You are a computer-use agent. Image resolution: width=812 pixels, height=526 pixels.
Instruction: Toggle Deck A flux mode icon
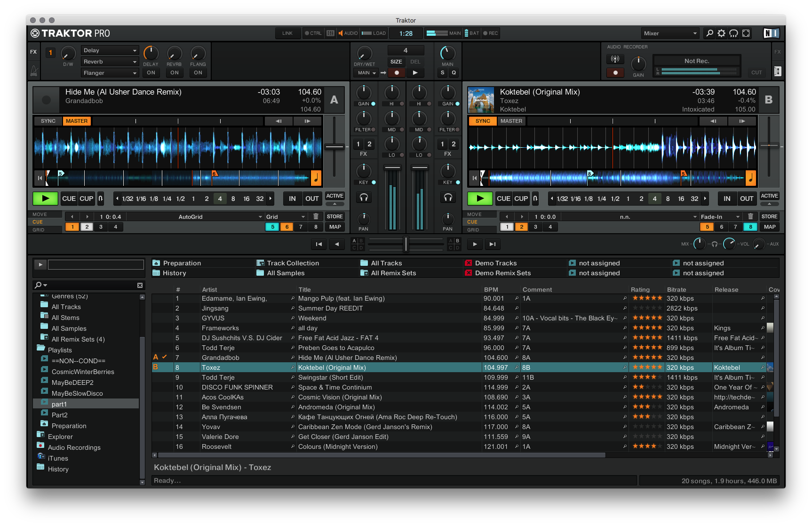pos(100,199)
